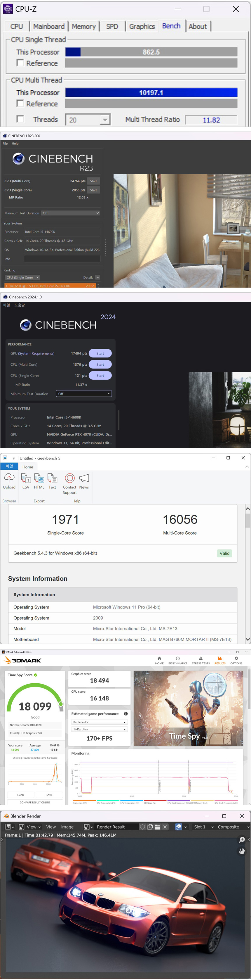Open RESULTS in 3DMark
This screenshot has height=980, width=251.
(220, 661)
